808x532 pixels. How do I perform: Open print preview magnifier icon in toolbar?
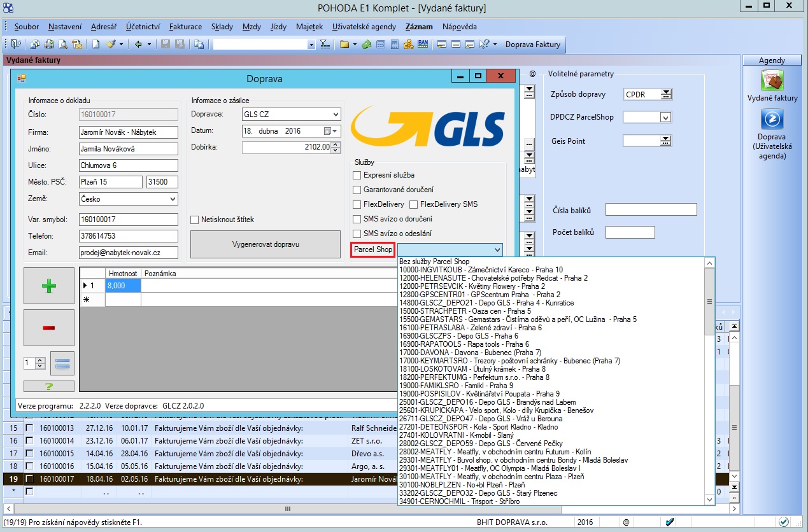coord(62,45)
